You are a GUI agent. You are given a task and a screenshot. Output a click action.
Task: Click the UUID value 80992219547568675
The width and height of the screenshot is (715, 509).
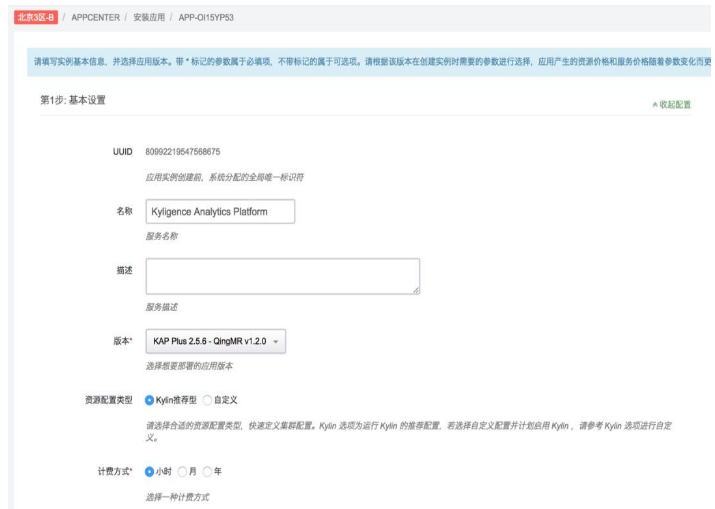[x=182, y=151]
